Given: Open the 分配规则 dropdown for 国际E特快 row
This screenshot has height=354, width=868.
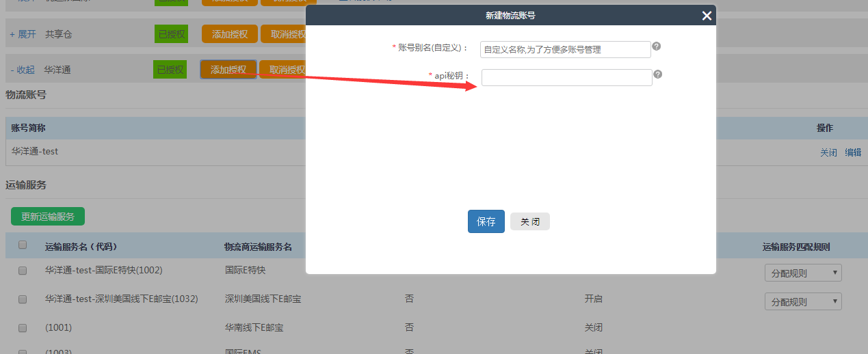Looking at the screenshot, I should 802,273.
